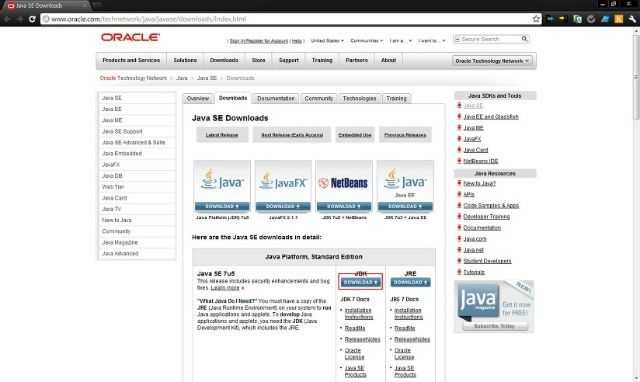Click Oracle Technology Network breadcrumb
Screen dimensions: 640x382
click(x=133, y=78)
